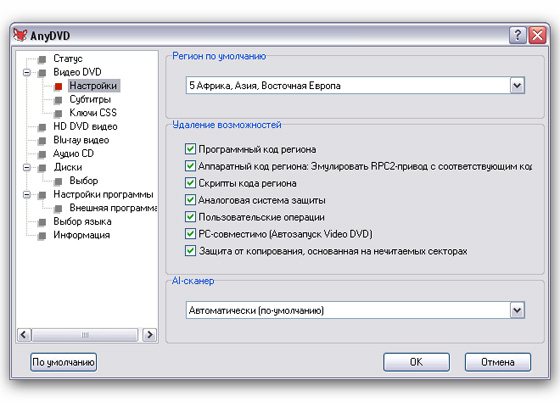
Task: Click the icon beside Внешняя программа
Action: 58,208
